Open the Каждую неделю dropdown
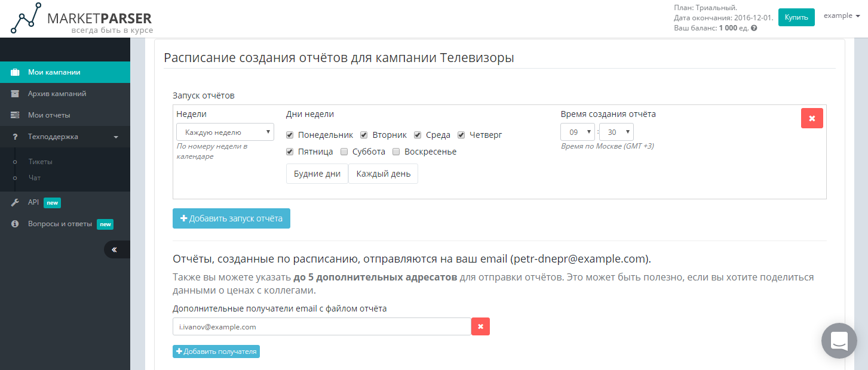Image resolution: width=868 pixels, height=370 pixels. (x=225, y=131)
